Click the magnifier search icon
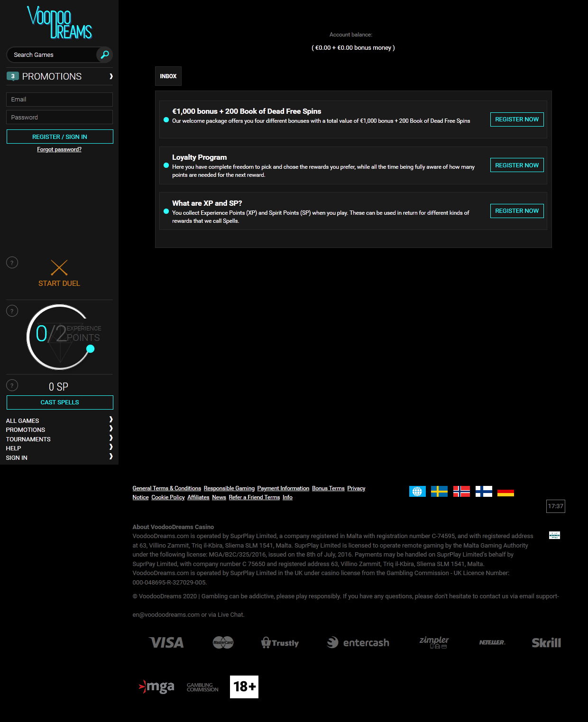Viewport: 588px width, 722px height. tap(105, 55)
